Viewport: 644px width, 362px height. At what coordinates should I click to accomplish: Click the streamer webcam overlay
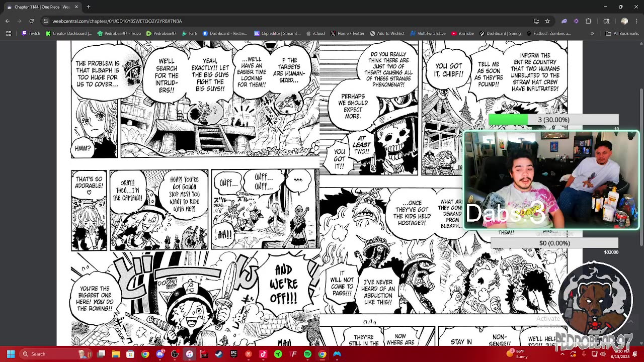[x=551, y=180]
